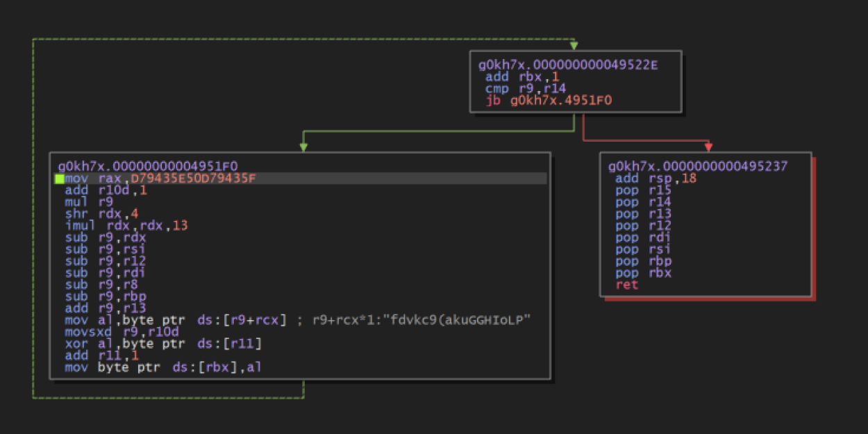Select the 'add r9,r13' instruction
Viewport: 868px width, 434px height.
pyautogui.click(x=106, y=308)
